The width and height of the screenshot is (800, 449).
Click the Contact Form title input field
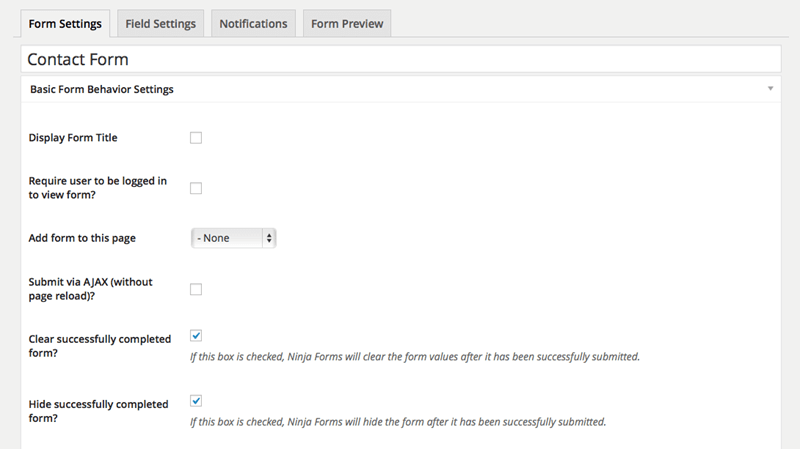[400, 60]
